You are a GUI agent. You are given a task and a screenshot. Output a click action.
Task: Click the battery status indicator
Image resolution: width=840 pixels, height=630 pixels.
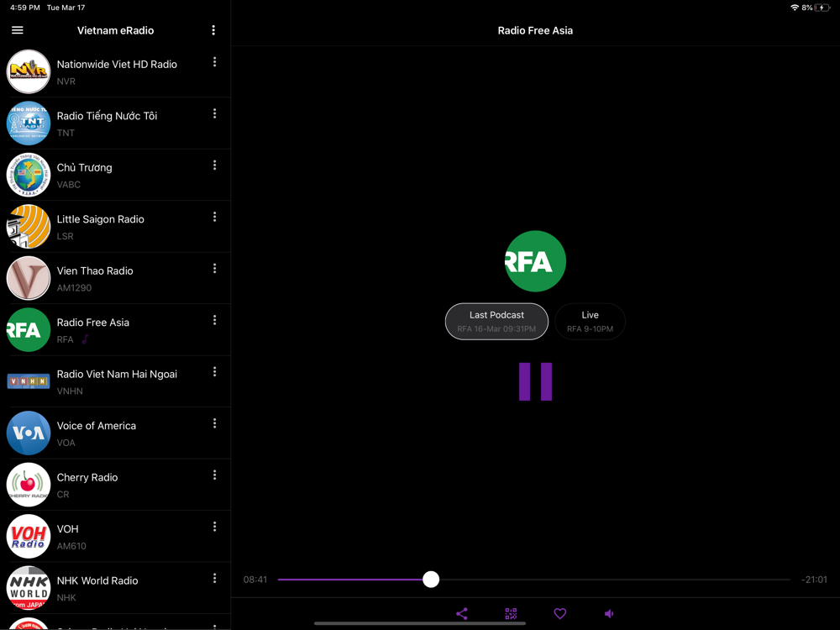[x=822, y=8]
